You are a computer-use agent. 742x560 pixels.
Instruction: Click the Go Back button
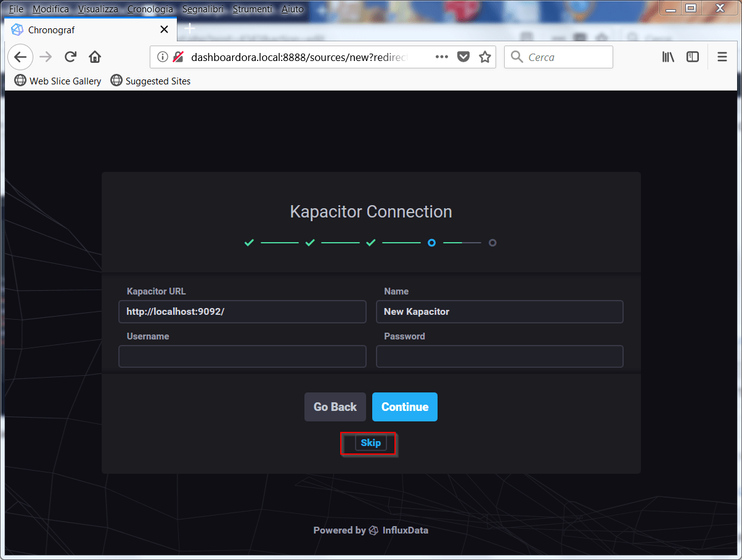pos(335,407)
